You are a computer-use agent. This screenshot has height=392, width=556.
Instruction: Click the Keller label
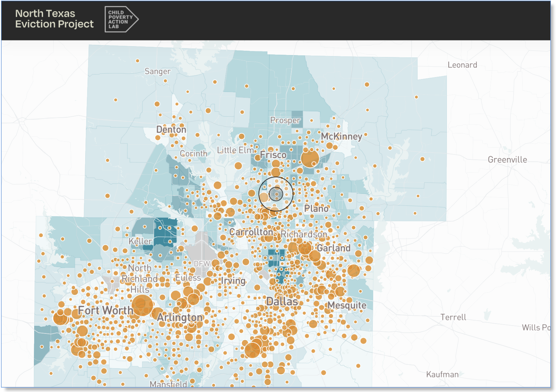[140, 241]
